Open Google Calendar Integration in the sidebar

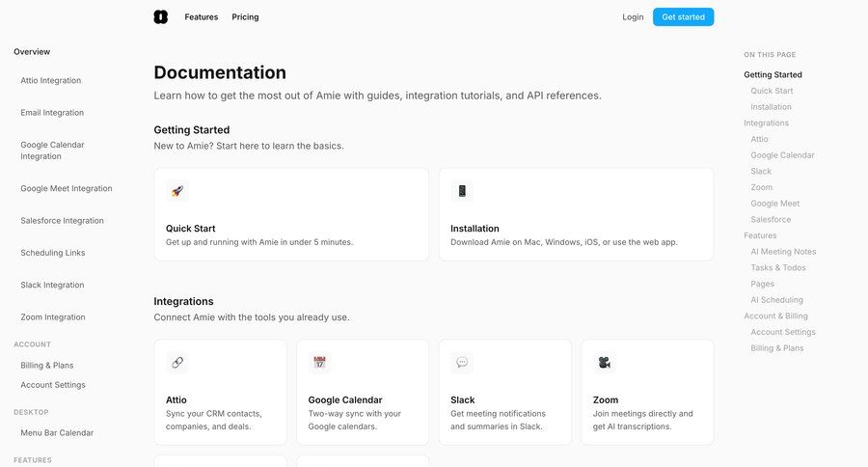pyautogui.click(x=53, y=151)
